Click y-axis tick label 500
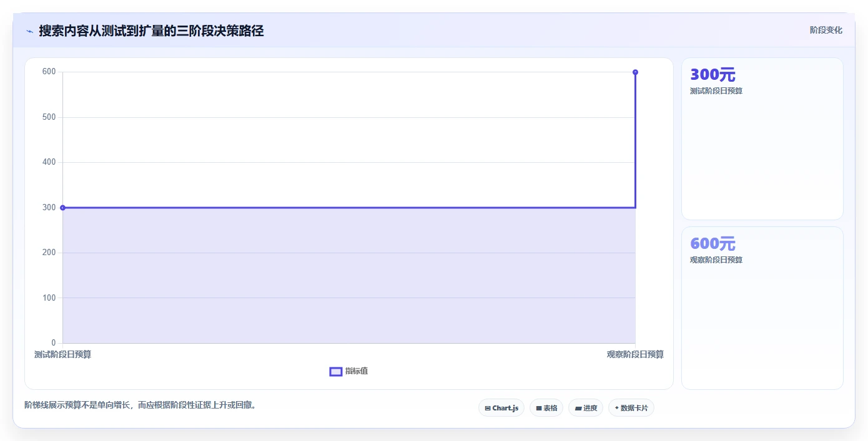The image size is (868, 441). tap(49, 117)
